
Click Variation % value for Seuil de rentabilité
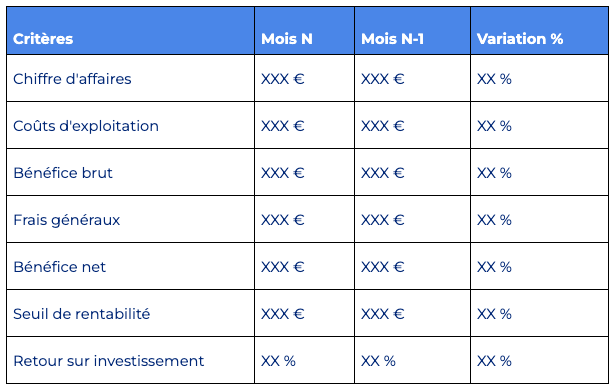pos(540,313)
